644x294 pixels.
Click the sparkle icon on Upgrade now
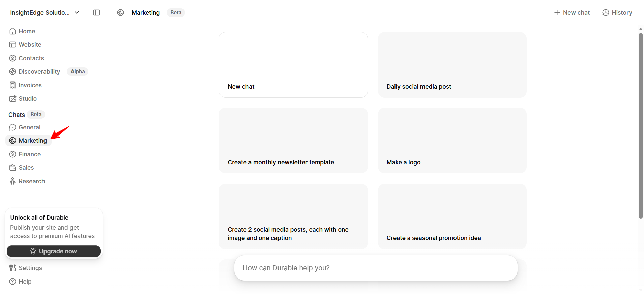(x=33, y=251)
